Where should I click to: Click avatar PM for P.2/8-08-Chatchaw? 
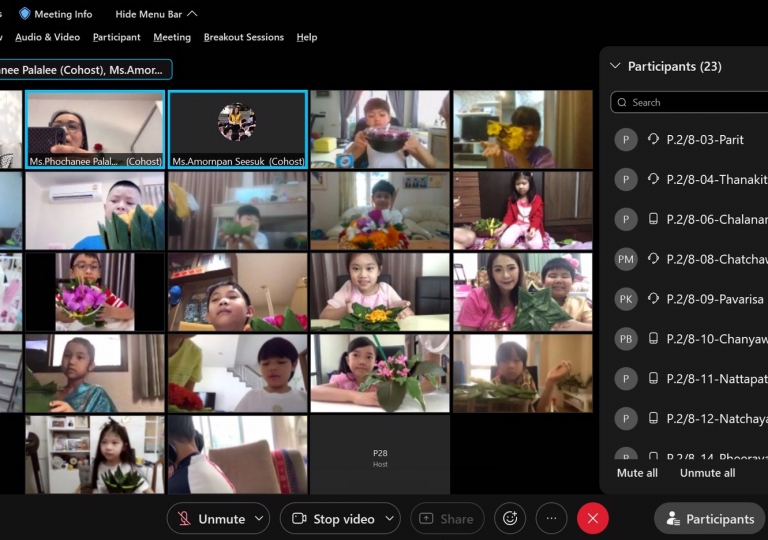626,259
